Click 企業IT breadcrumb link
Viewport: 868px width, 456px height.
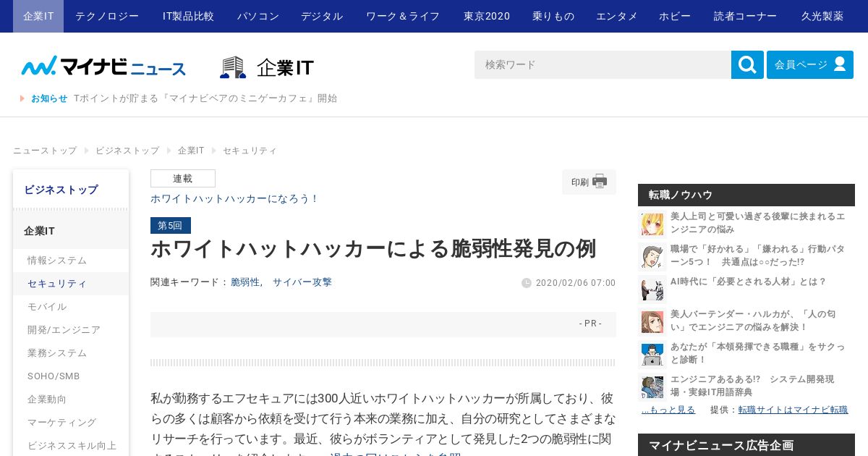[x=191, y=151]
